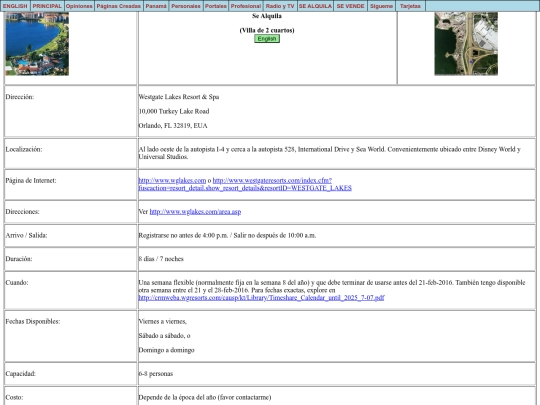This screenshot has height=405, width=540.
Task: Select Páginas Creadas menu item
Action: (119, 6)
